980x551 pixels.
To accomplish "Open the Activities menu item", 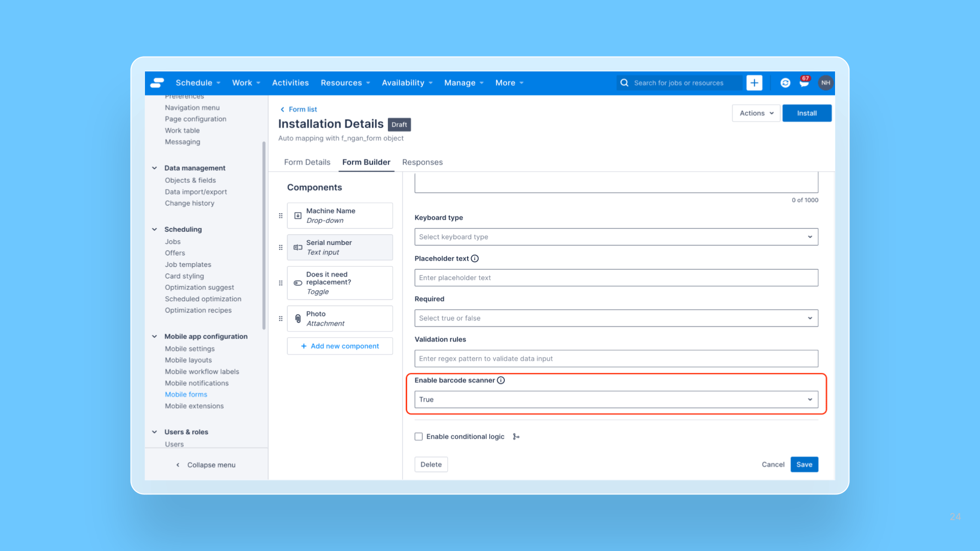I will click(x=290, y=83).
